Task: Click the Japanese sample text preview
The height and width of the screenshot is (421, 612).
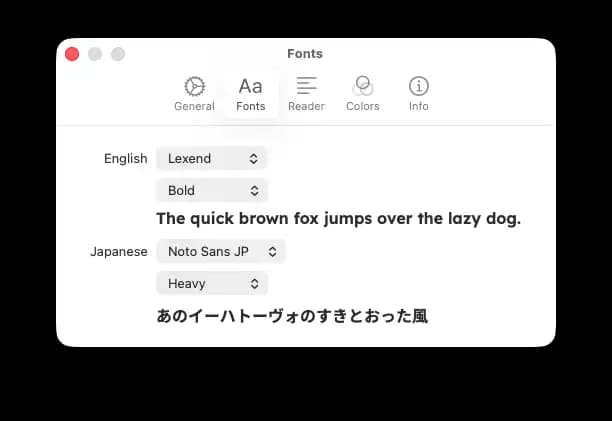Action: (x=292, y=316)
